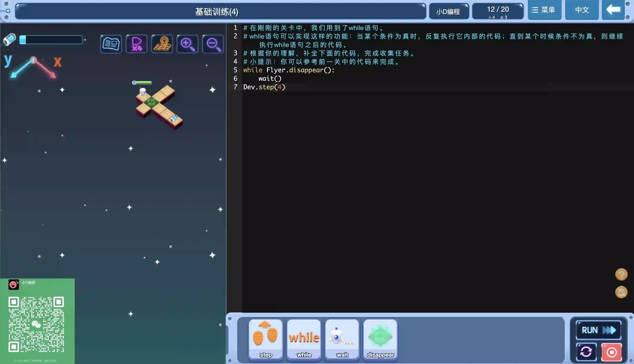Open the guide book icon
Image resolution: width=634 pixels, height=364 pixels.
[111, 44]
